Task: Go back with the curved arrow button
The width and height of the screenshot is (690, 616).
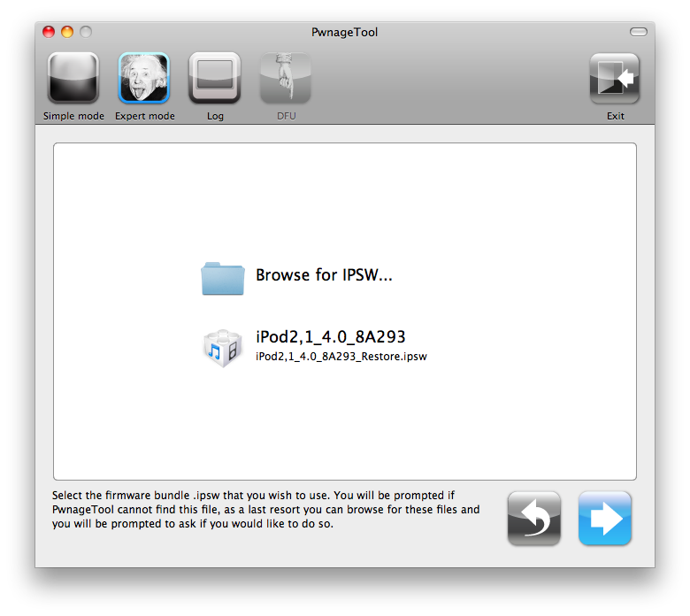Action: pyautogui.click(x=533, y=519)
